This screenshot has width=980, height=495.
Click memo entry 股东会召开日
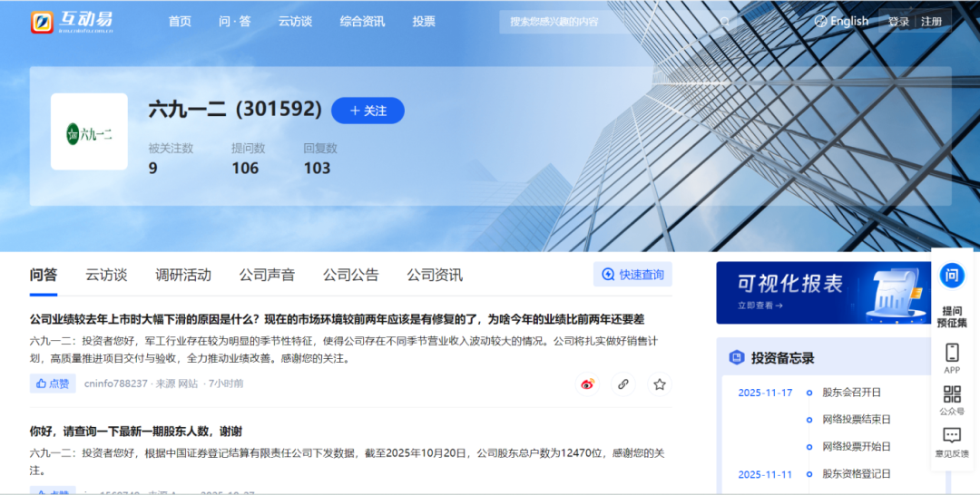click(851, 392)
